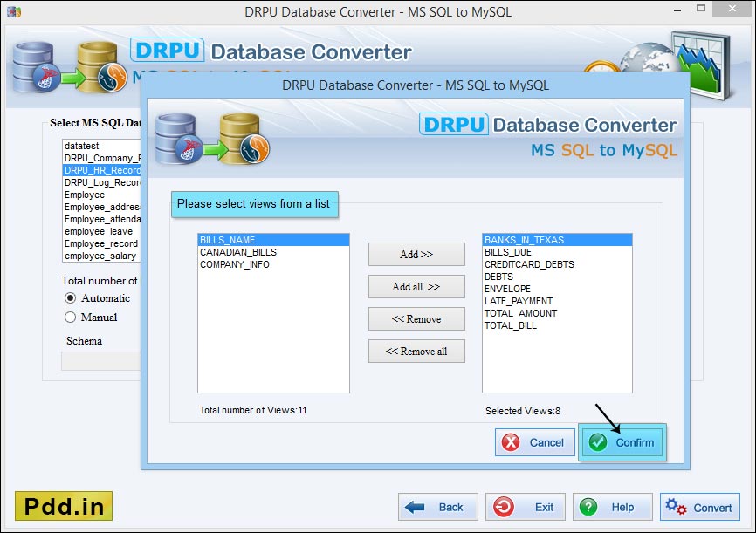Minimize the main DRPU window
The image size is (756, 533).
pos(677,9)
